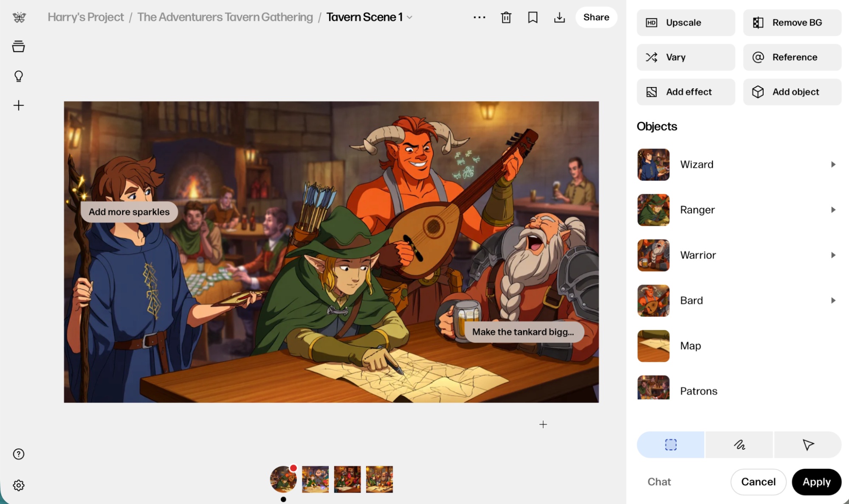Select the rectangular marquee selection tool
The image size is (849, 504).
(671, 445)
